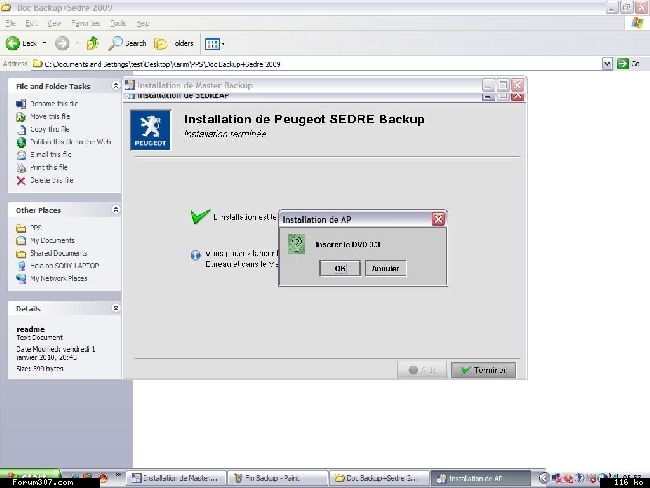This screenshot has width=650, height=488.
Task: Click Publish this file to the Web
Action: point(70,142)
